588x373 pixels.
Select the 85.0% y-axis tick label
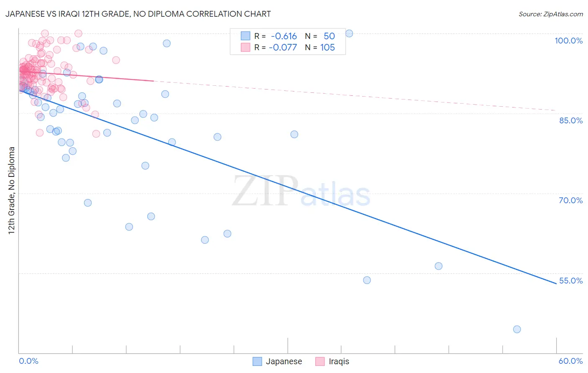tap(570, 120)
